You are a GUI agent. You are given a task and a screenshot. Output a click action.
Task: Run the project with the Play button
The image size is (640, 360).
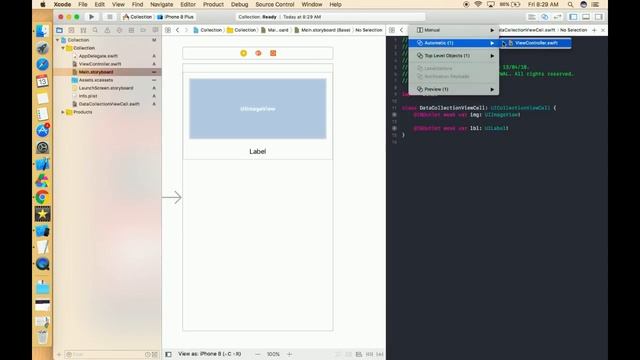point(91,17)
